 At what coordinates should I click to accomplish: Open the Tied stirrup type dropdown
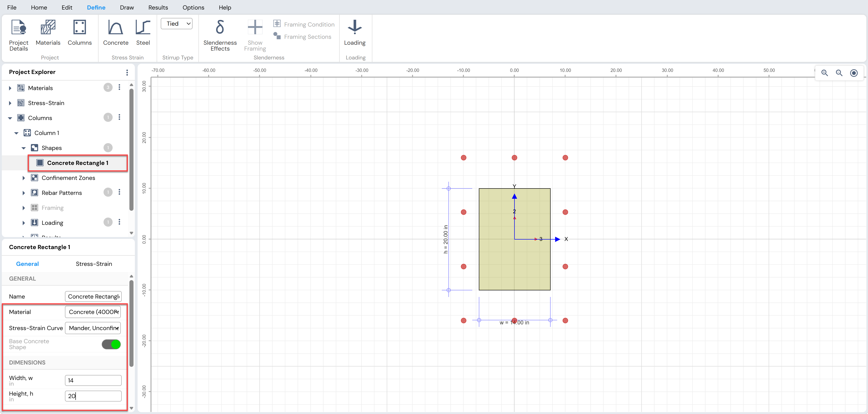click(x=177, y=24)
